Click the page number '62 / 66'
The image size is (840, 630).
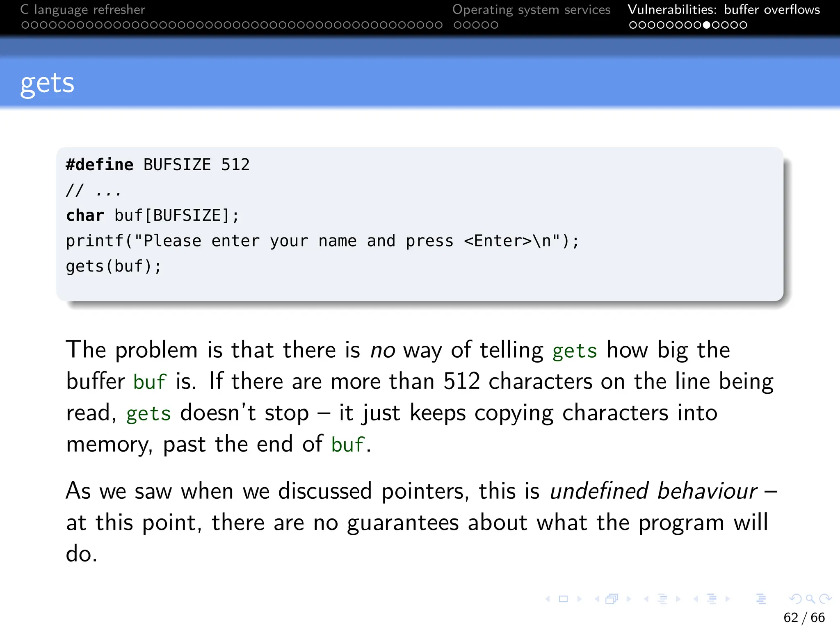(x=804, y=618)
